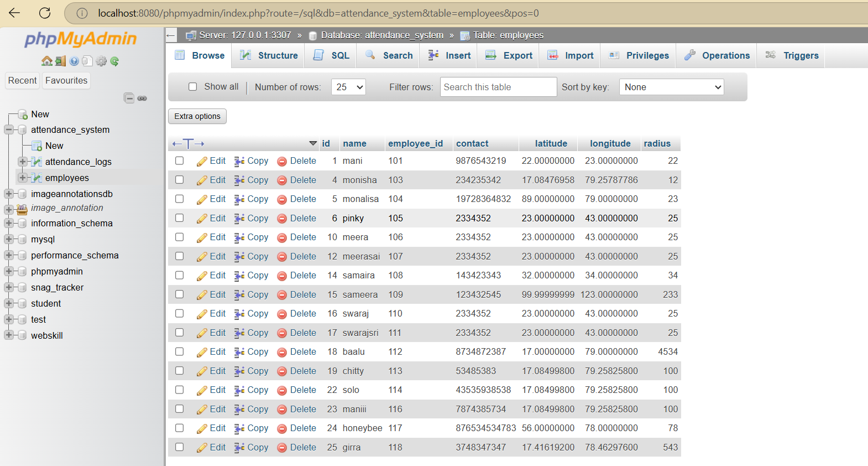Click the Favourites button in sidebar
This screenshot has height=466, width=868.
66,80
